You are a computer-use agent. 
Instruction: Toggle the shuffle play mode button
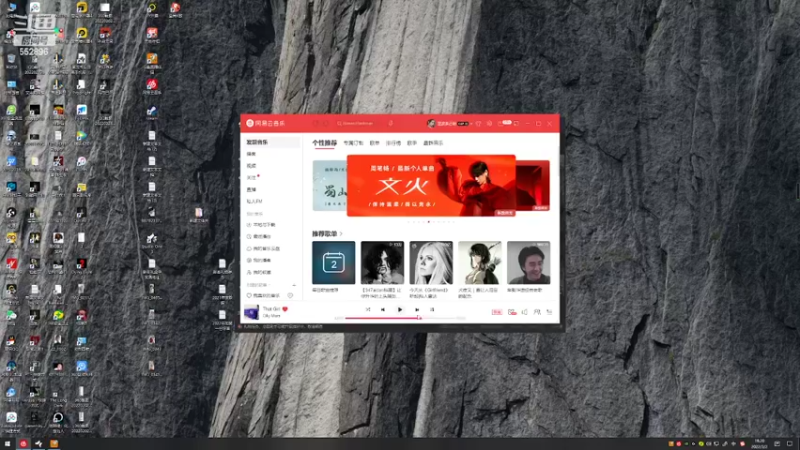click(x=368, y=310)
